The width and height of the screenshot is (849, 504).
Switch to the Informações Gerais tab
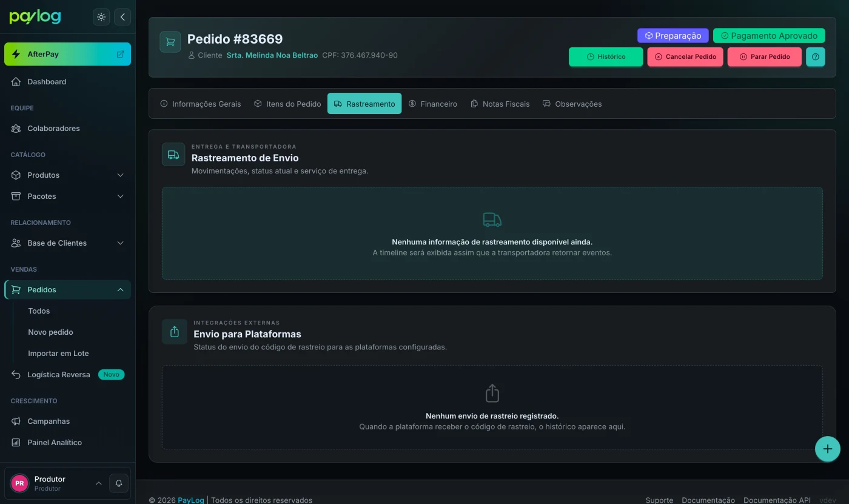(x=201, y=104)
